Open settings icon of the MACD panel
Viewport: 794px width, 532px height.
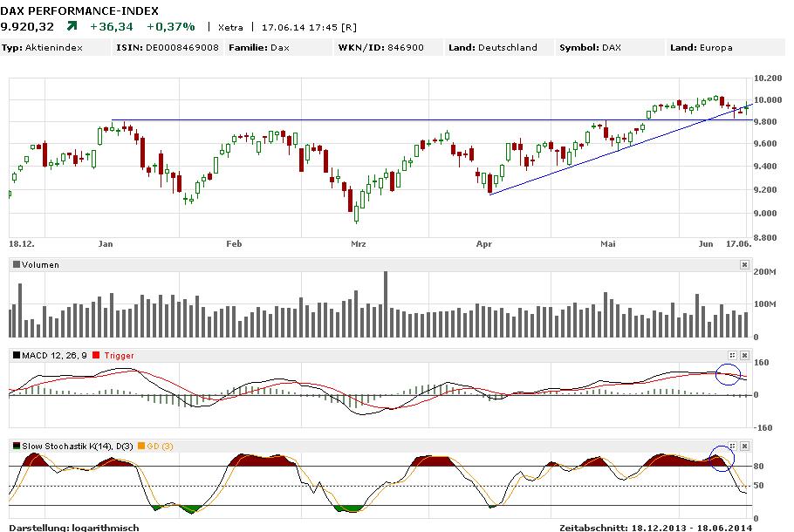(x=732, y=355)
